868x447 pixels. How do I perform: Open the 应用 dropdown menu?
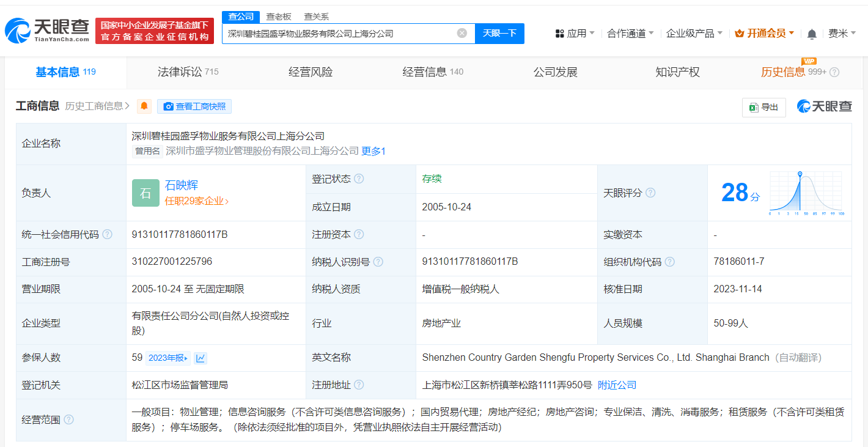coord(575,34)
